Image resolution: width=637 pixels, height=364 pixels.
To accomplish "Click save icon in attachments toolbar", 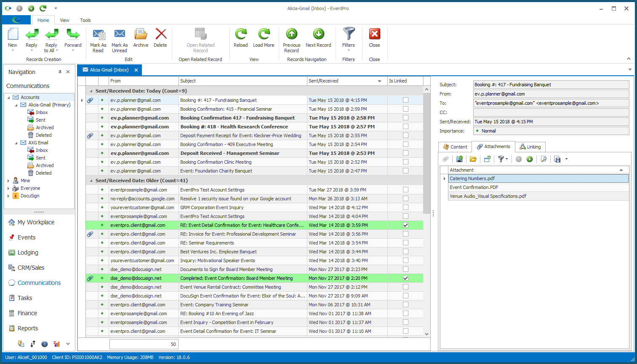I will 459,159.
